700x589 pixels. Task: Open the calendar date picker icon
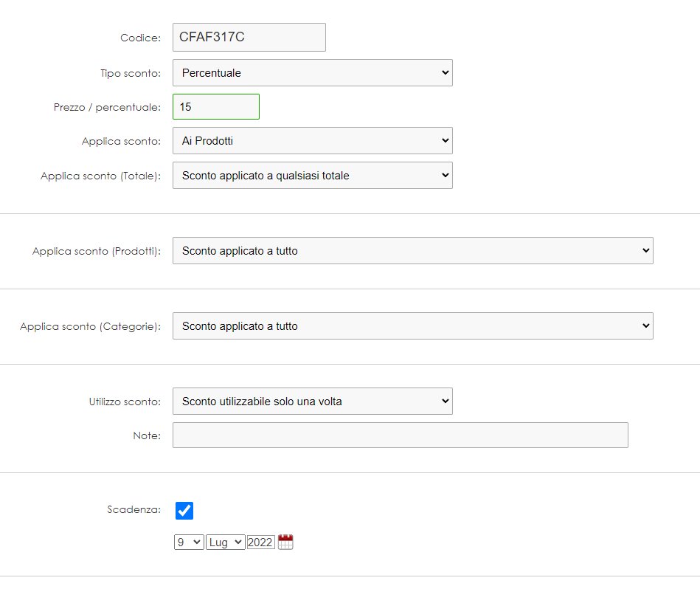(285, 542)
